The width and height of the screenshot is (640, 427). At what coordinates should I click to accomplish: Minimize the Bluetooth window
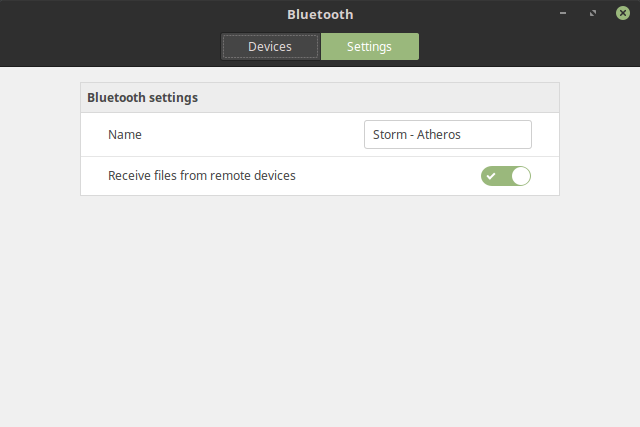click(563, 13)
